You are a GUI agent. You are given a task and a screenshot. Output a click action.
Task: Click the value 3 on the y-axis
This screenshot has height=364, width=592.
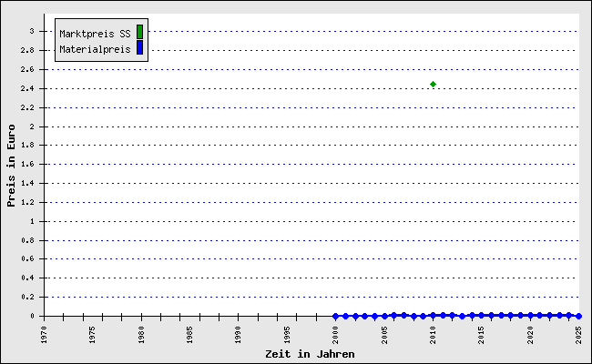tap(31, 31)
